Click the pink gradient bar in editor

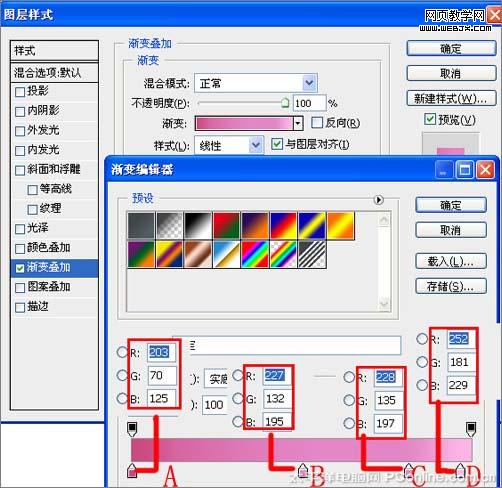pos(302,450)
